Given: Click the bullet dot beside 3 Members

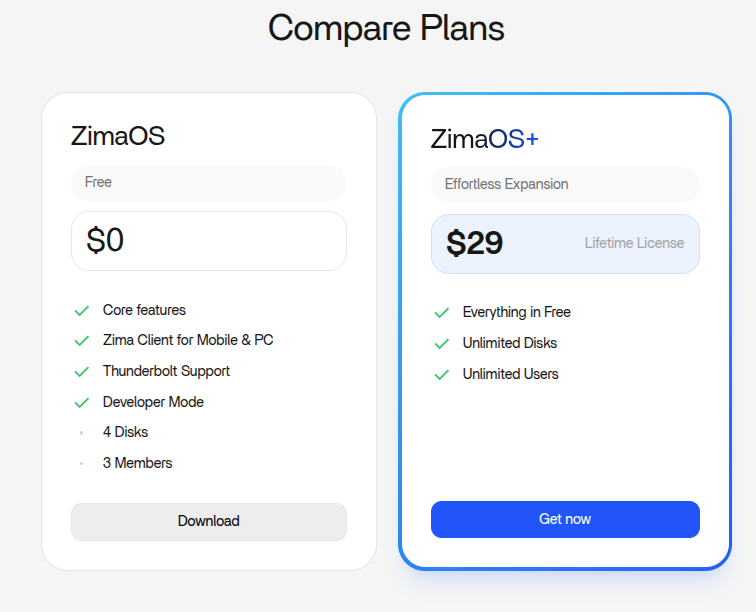Looking at the screenshot, I should click(82, 464).
